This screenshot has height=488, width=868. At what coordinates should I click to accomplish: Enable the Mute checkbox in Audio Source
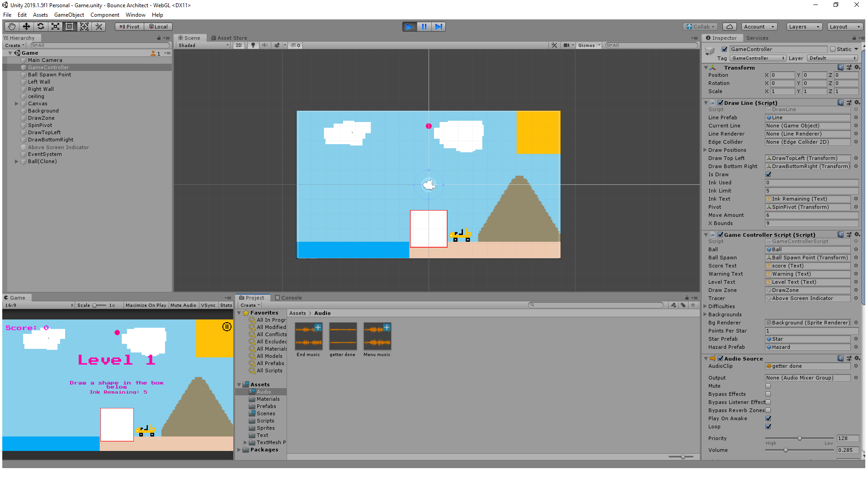pos(768,386)
